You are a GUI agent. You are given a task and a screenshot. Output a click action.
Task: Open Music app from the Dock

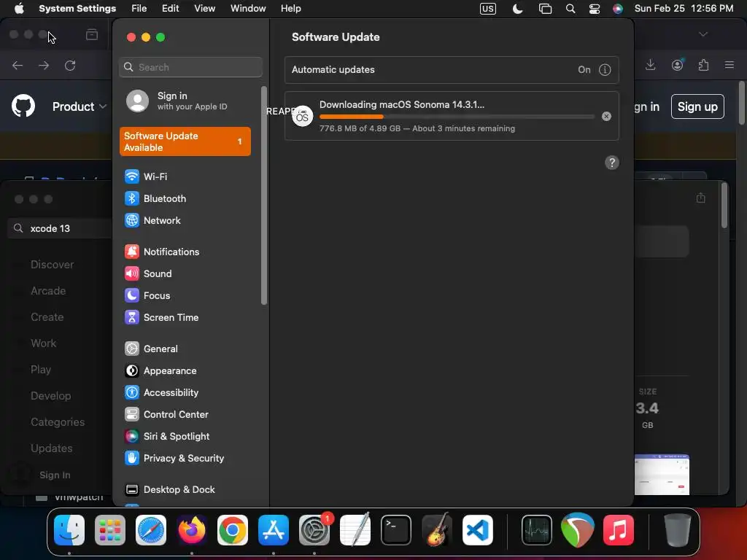tap(619, 530)
